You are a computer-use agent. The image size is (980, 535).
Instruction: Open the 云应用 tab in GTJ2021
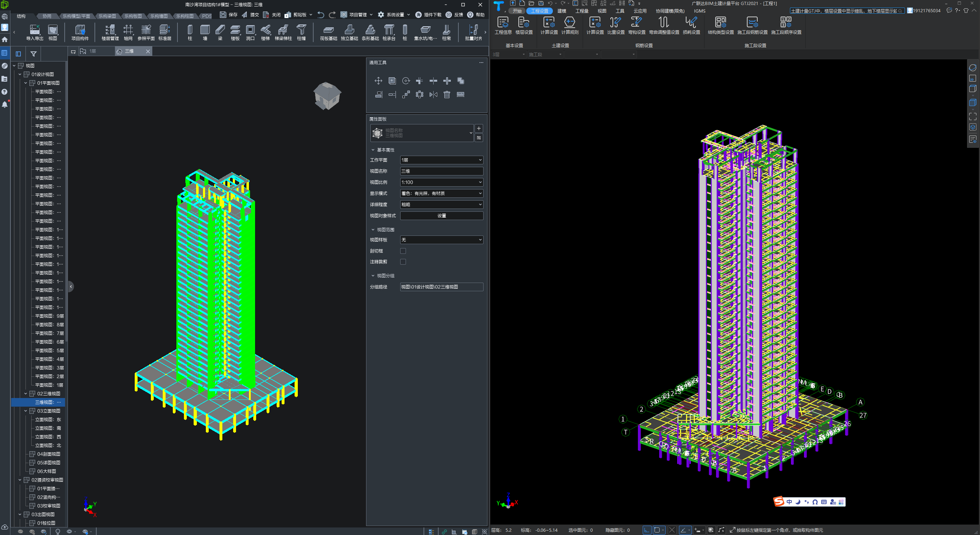tap(640, 11)
